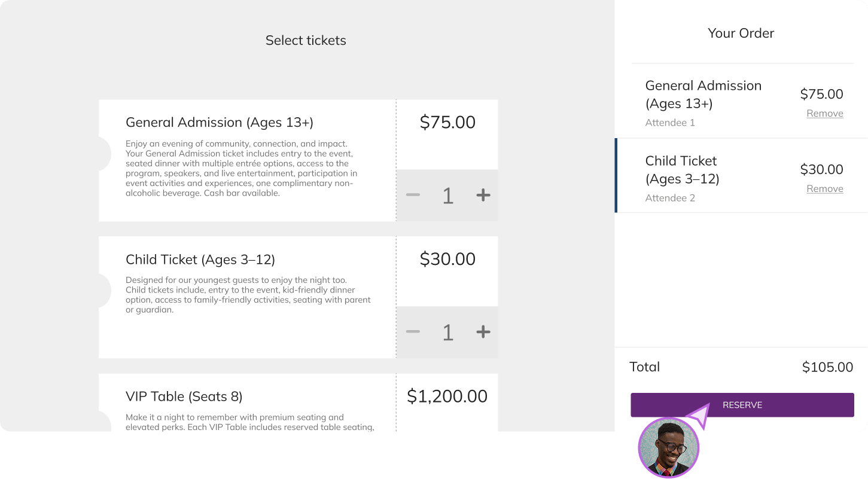Click the $75.00 General Admission price
868x479 pixels.
click(x=447, y=122)
